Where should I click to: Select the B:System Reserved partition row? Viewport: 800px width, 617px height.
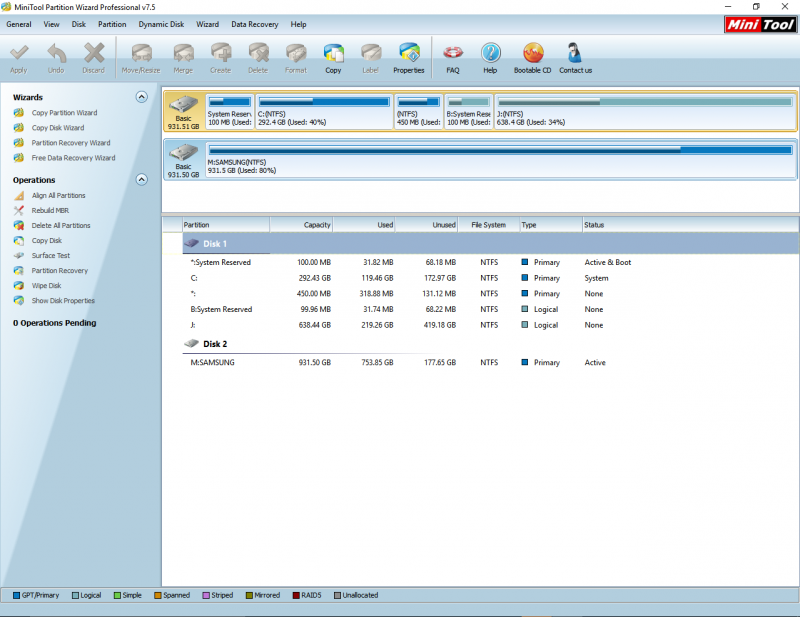coord(491,309)
